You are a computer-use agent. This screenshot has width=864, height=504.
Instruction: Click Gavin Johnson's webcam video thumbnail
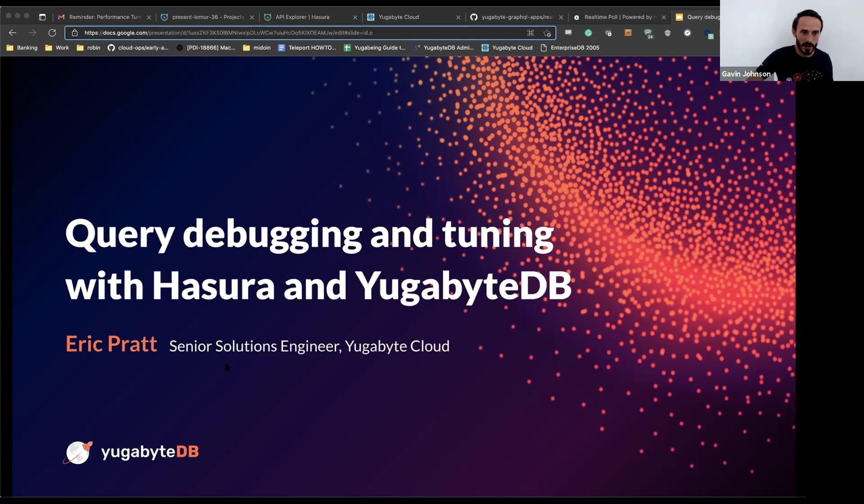coord(792,40)
